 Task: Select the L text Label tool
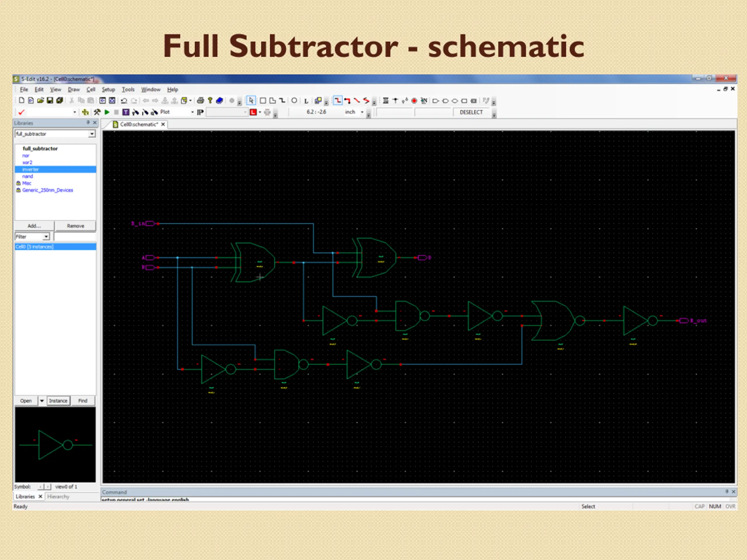(306, 101)
